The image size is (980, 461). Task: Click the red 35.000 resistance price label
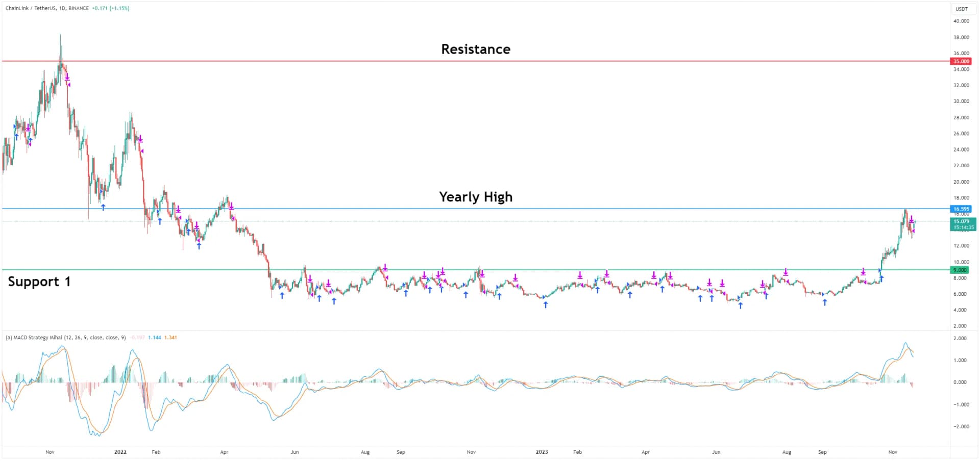pyautogui.click(x=960, y=61)
